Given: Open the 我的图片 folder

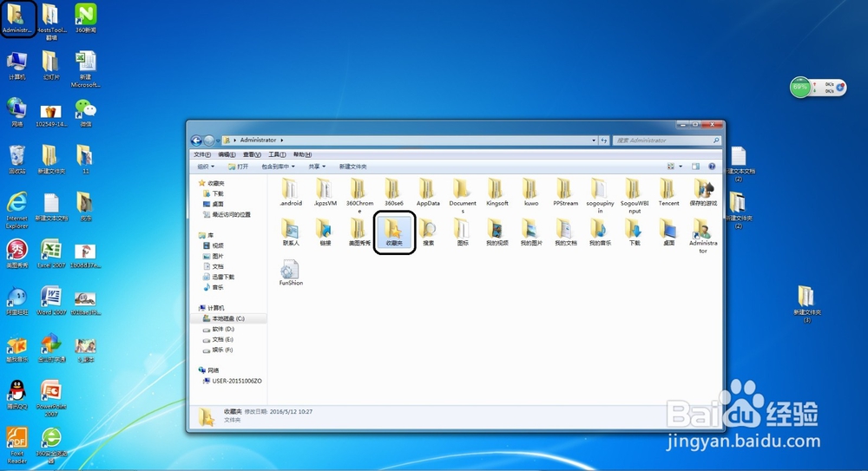Looking at the screenshot, I should (531, 232).
